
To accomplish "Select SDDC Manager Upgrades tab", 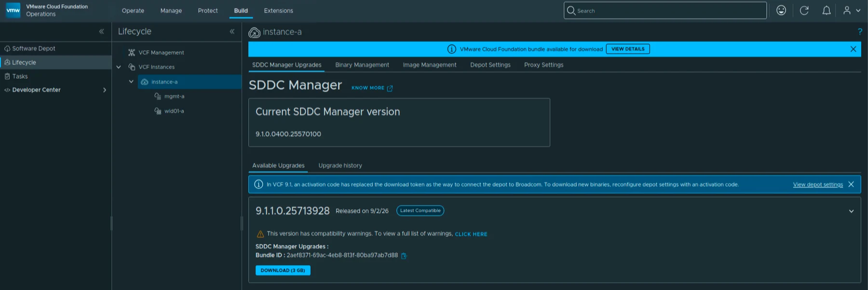I will tap(287, 65).
